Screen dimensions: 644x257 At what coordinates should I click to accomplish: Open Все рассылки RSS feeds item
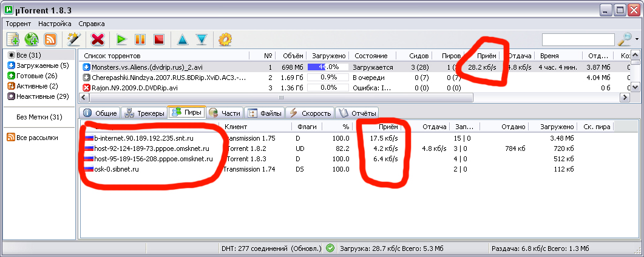(32, 138)
